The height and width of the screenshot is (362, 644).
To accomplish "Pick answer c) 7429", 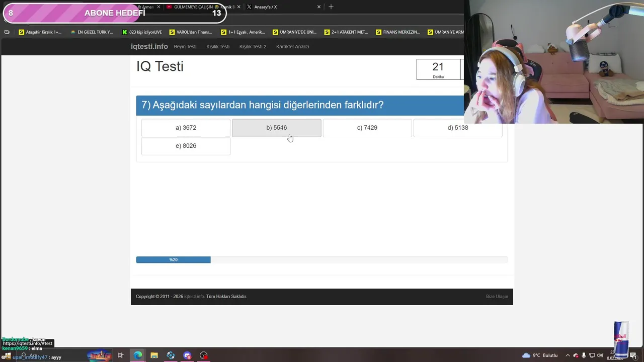I will pyautogui.click(x=367, y=128).
